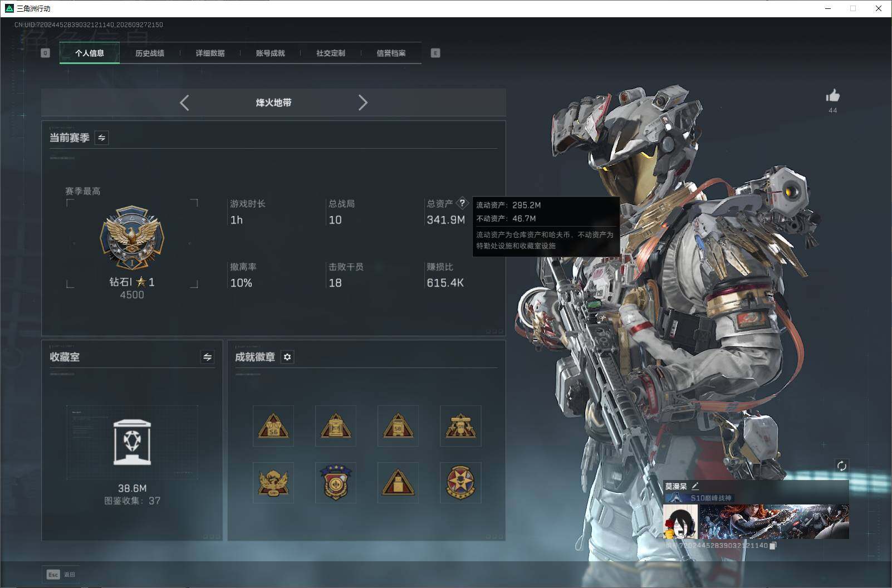The height and width of the screenshot is (588, 892).
Task: Copy the UID with the copy icon
Action: click(x=773, y=546)
